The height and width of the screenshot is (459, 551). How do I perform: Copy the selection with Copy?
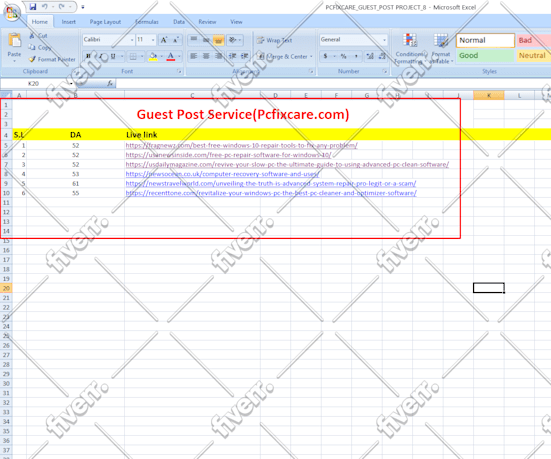click(x=40, y=47)
